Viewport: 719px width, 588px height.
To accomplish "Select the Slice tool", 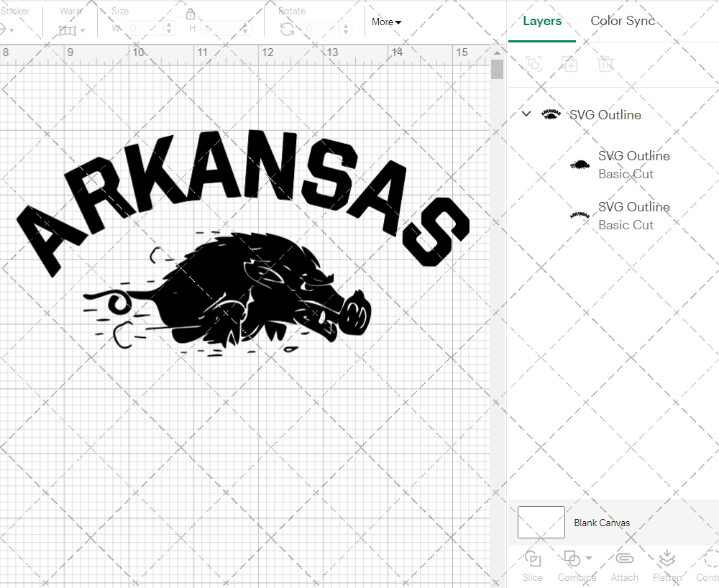I will [532, 566].
